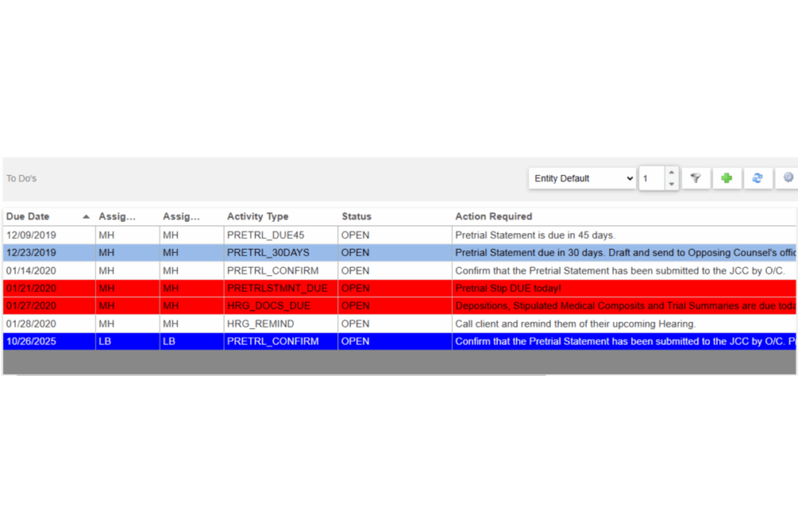The image size is (798, 532).
Task: Click 'Pretrial Stip DUE today!' text
Action: [508, 288]
